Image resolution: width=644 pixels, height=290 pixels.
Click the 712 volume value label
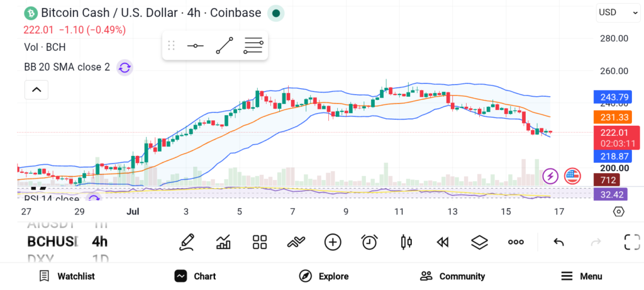[x=608, y=180]
